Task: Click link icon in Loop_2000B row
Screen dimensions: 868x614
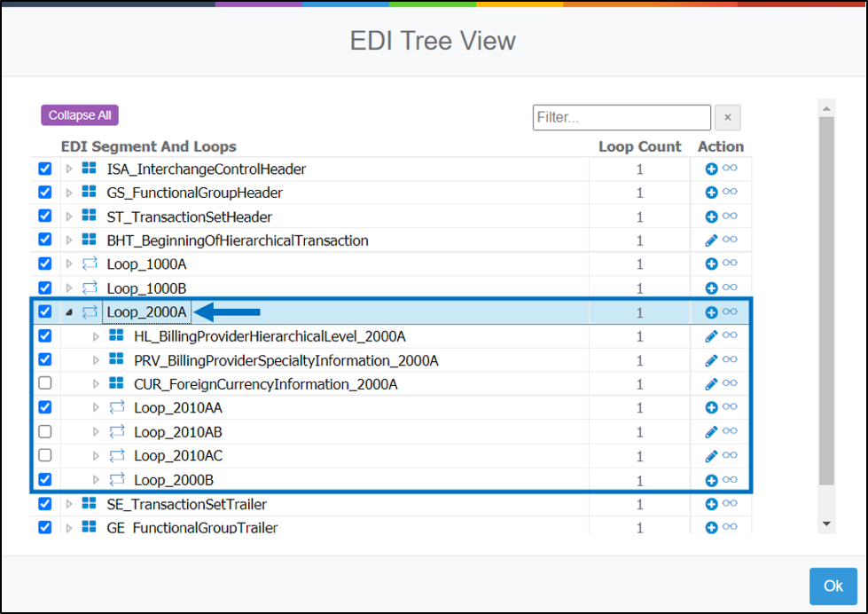Action: pyautogui.click(x=730, y=479)
